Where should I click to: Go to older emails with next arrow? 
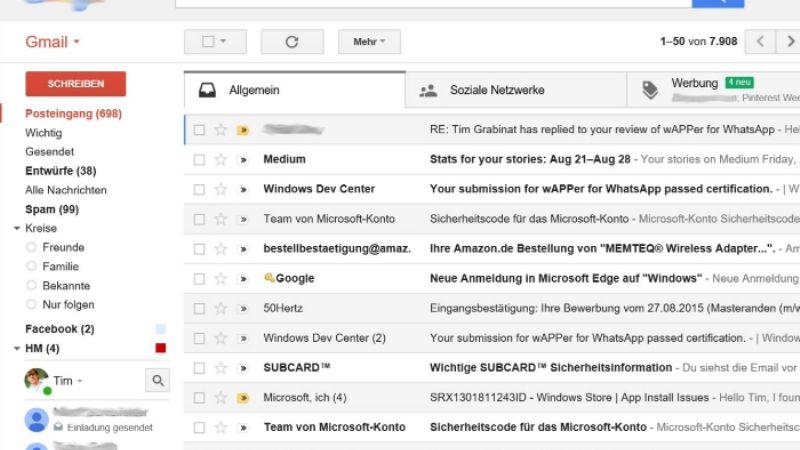789,41
